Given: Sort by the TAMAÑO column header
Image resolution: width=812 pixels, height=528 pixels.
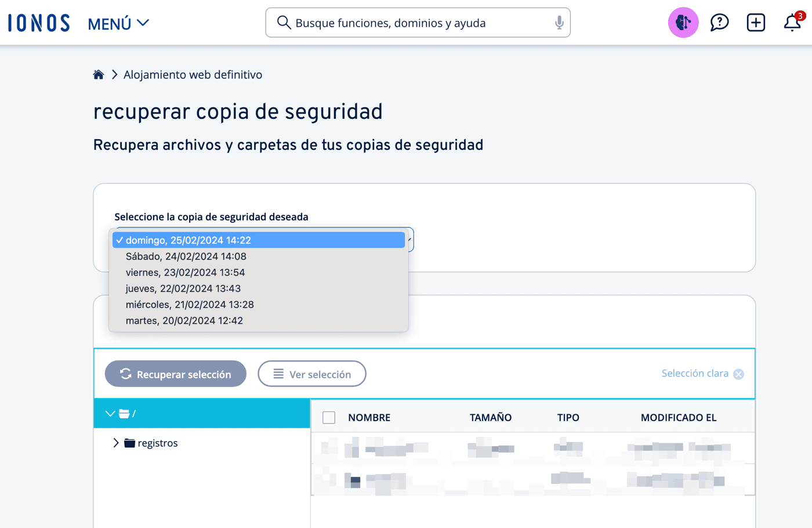Looking at the screenshot, I should pos(491,418).
